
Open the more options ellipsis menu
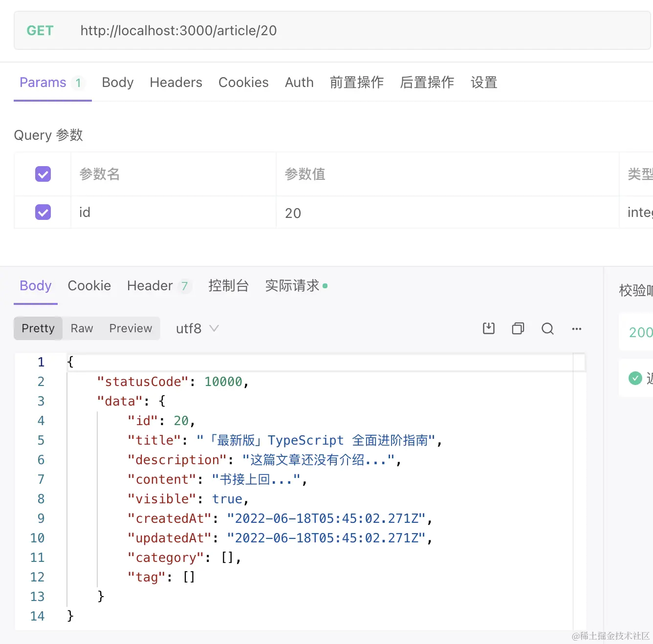coord(577,329)
